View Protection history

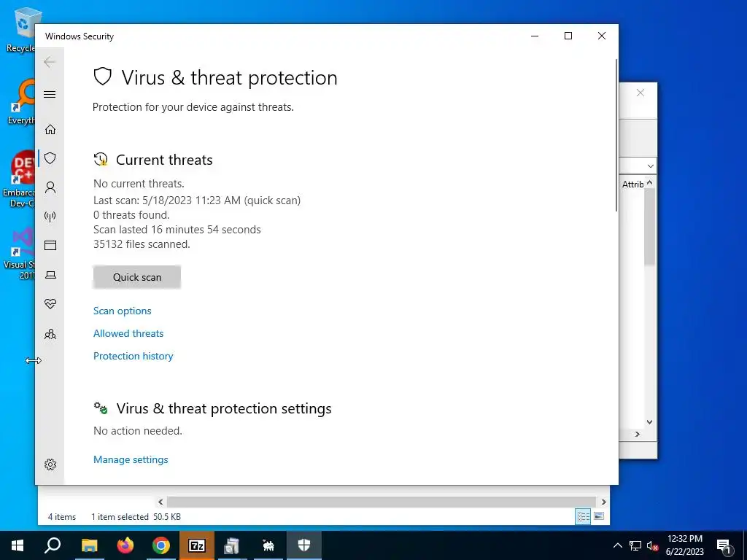[x=133, y=356]
